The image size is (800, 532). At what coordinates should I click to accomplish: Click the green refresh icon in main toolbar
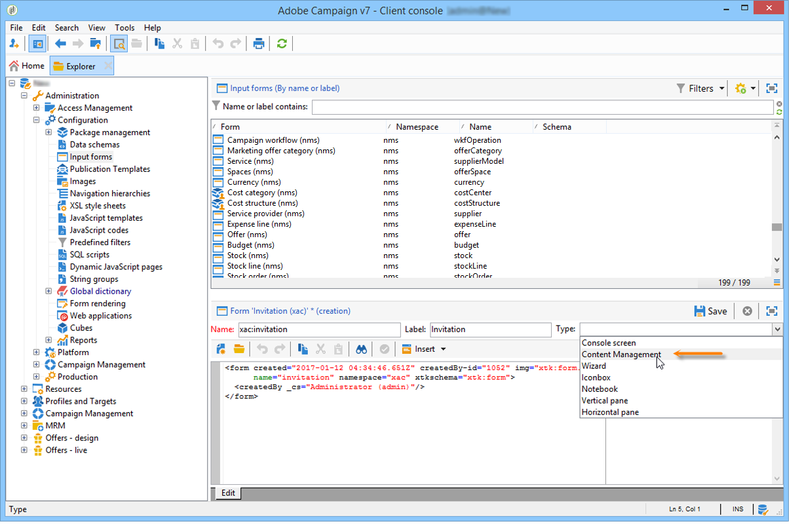click(x=282, y=44)
